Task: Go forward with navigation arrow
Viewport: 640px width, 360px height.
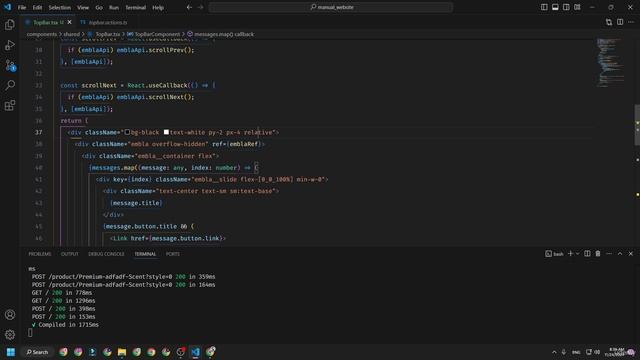Action: coord(200,7)
